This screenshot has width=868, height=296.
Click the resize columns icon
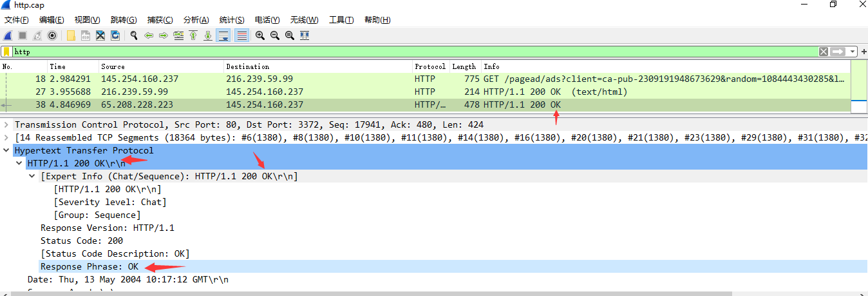click(x=305, y=35)
